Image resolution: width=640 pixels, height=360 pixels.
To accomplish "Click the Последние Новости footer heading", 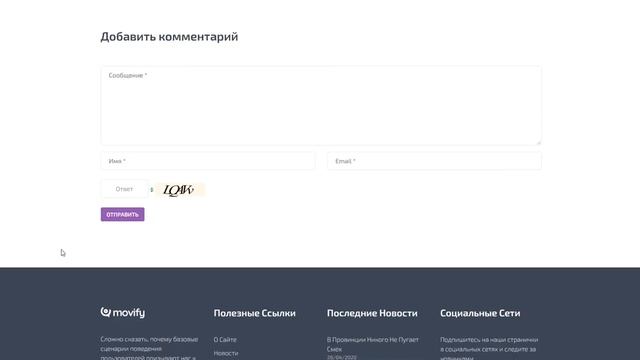I will [x=372, y=313].
